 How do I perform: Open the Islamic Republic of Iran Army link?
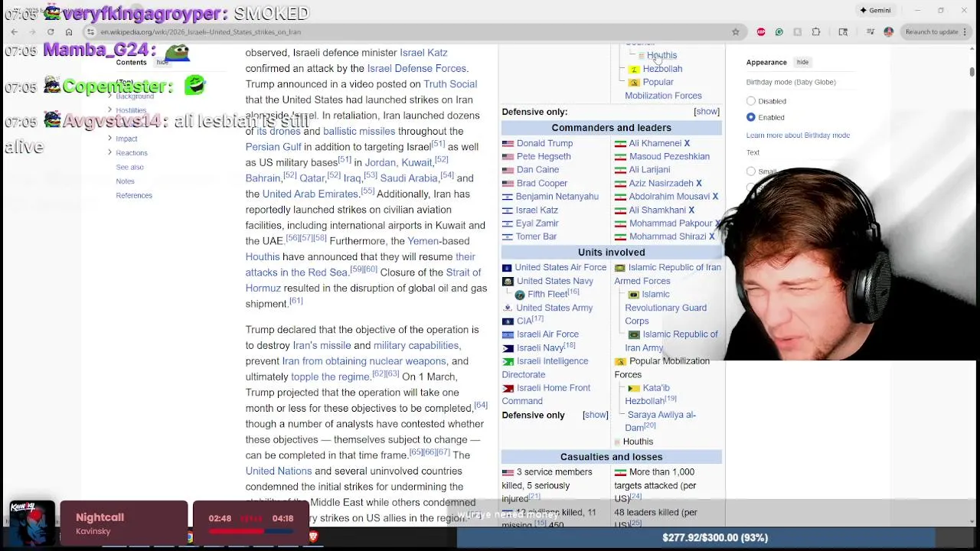671,341
